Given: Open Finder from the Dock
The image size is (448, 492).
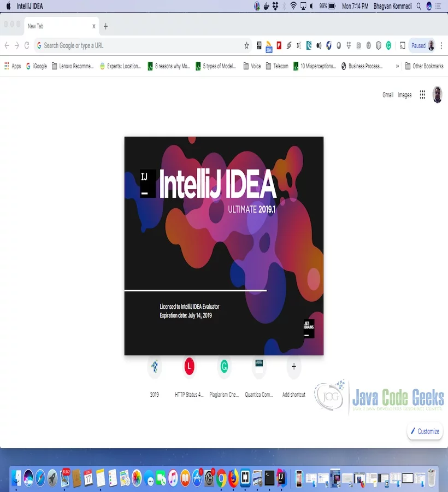Looking at the screenshot, I should point(16,478).
